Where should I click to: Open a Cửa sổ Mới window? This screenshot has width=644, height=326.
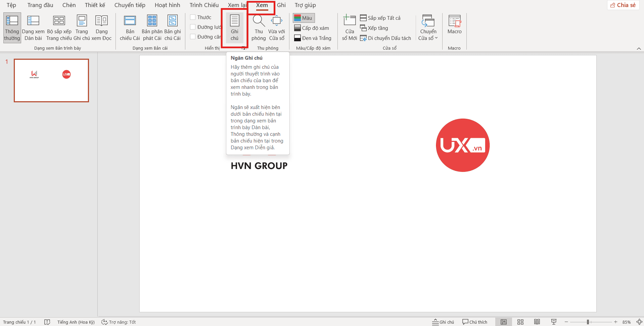point(349,27)
